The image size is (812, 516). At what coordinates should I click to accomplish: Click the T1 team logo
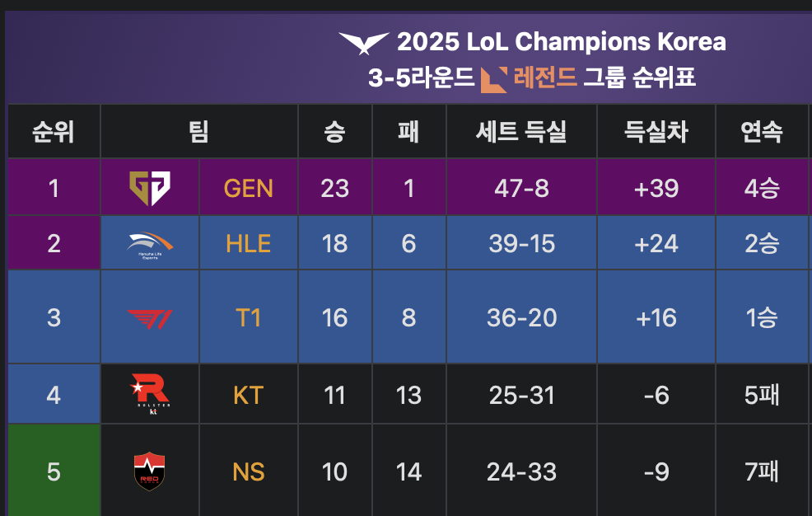pyautogui.click(x=150, y=319)
